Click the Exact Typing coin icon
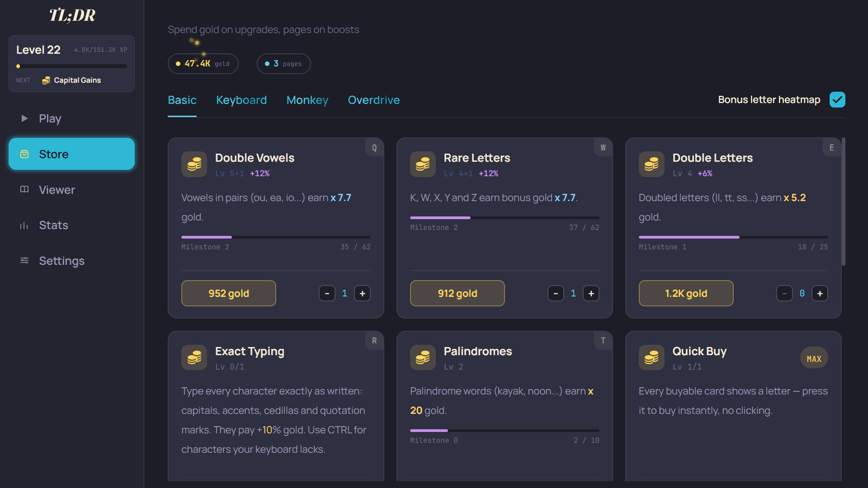This screenshot has width=868, height=488. [194, 357]
